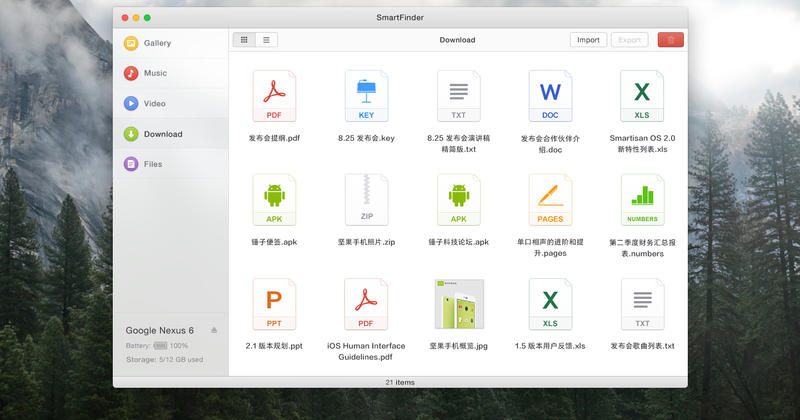Switch to grid view mode
This screenshot has height=420, width=800.
(x=244, y=40)
